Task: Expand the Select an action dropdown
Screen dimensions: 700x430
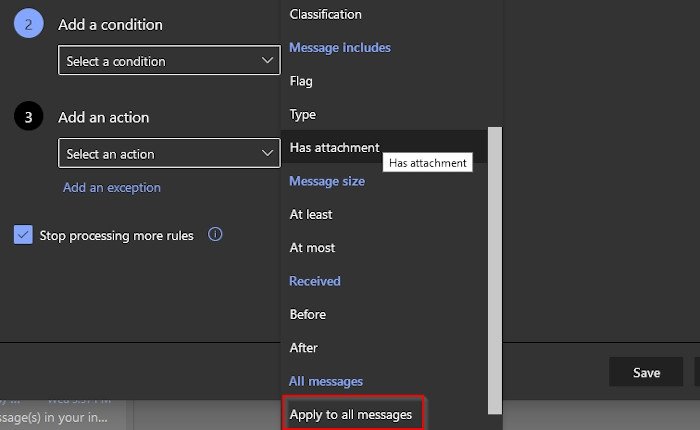Action: click(x=168, y=154)
